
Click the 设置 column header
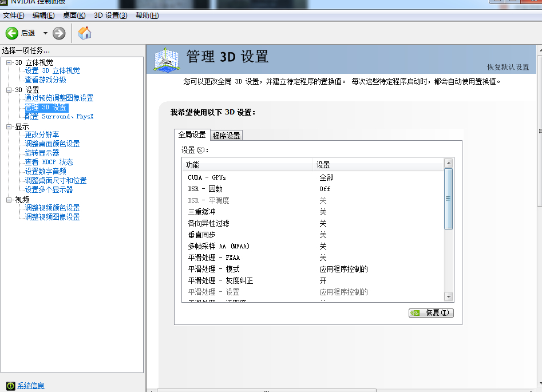(378, 165)
